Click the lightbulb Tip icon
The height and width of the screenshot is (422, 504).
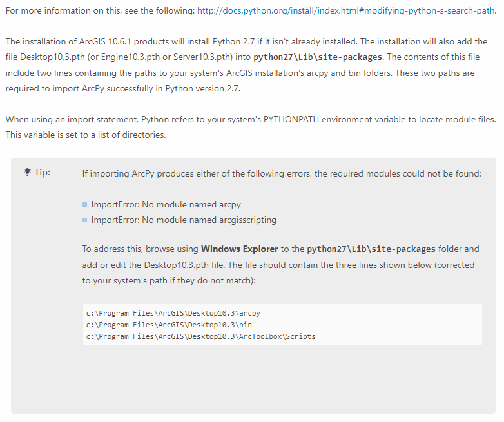point(26,173)
